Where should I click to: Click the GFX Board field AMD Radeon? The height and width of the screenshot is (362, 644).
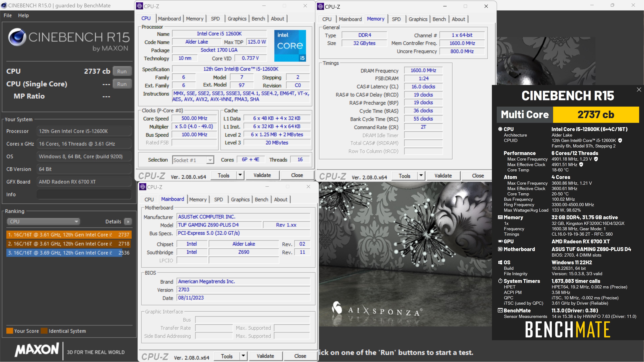coord(84,182)
